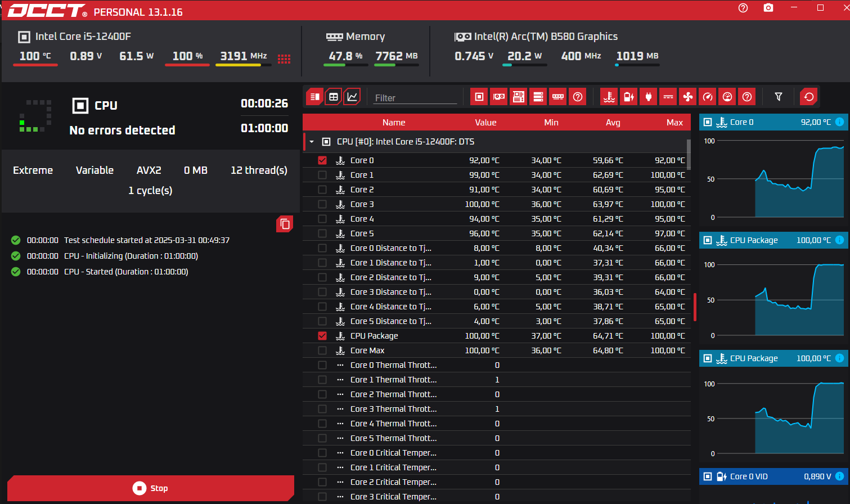The width and height of the screenshot is (850, 504).
Task: Click the red dotted grid icon beside MHz
Action: click(x=284, y=59)
